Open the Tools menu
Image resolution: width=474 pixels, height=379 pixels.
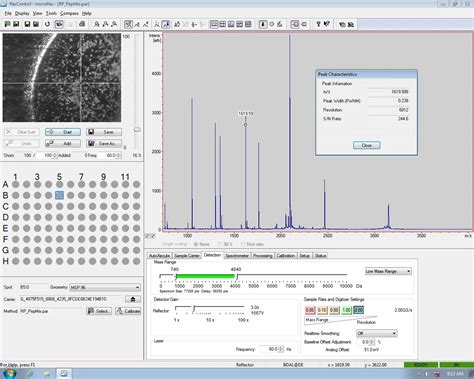(51, 13)
